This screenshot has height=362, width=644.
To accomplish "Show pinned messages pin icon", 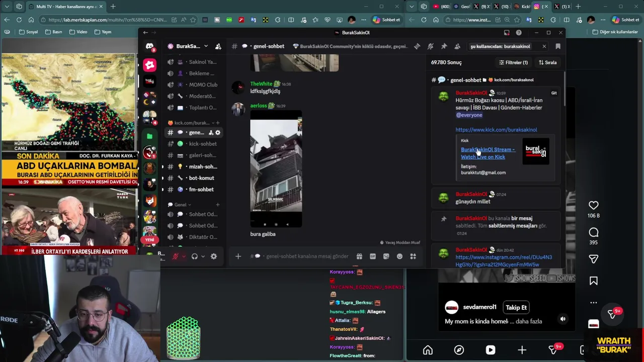I will (x=444, y=46).
